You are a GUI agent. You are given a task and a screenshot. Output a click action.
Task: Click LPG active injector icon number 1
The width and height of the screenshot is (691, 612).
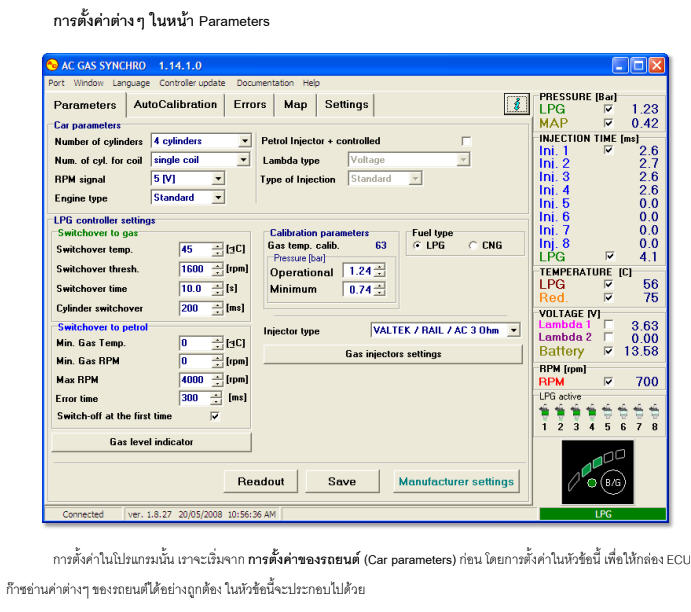click(x=545, y=412)
